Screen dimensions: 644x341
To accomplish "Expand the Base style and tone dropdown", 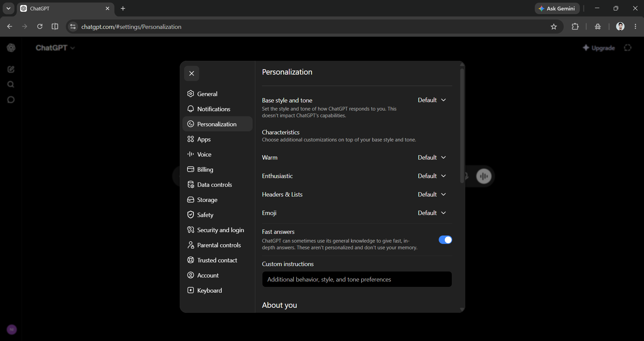I will click(x=432, y=100).
